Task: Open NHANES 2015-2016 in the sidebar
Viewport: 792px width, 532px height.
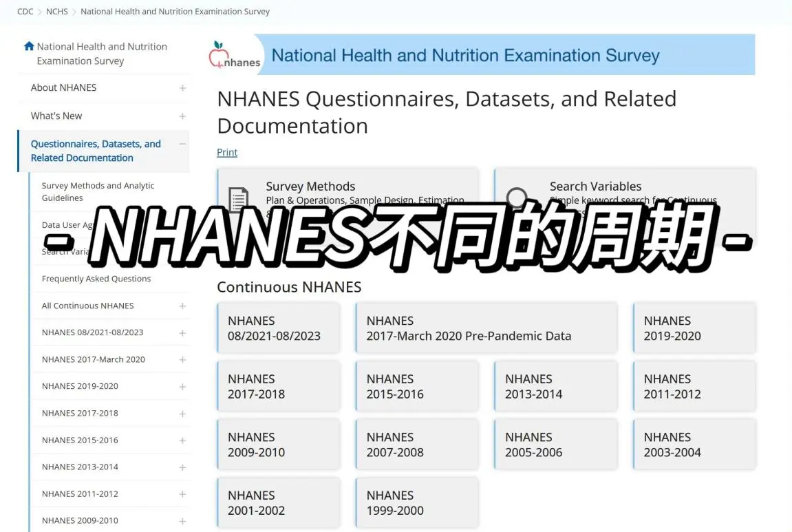Action: point(80,440)
